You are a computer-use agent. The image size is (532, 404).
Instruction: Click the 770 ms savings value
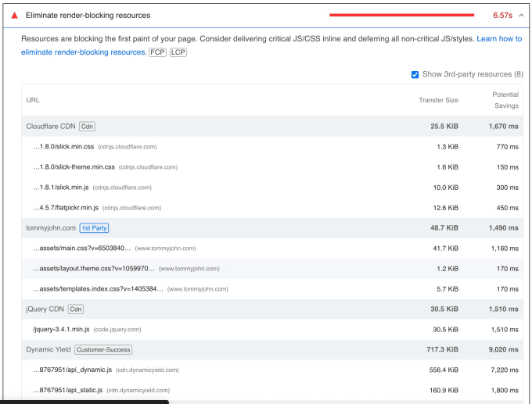click(507, 147)
